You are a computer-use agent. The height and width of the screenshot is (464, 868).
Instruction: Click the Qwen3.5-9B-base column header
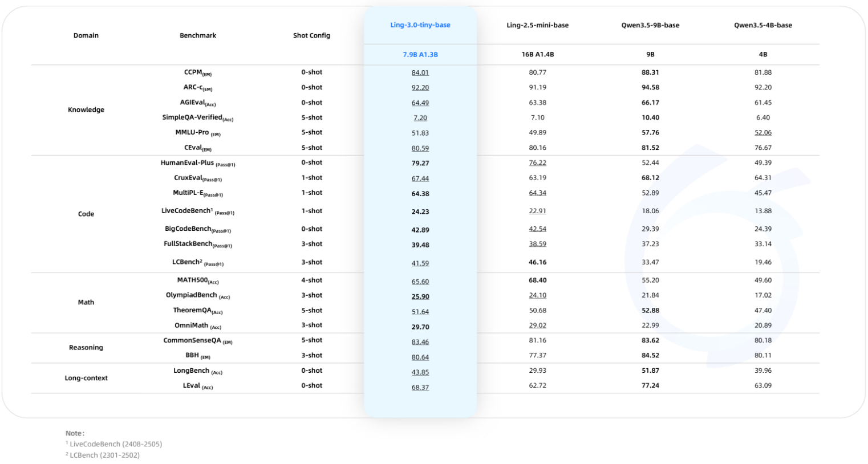(650, 25)
